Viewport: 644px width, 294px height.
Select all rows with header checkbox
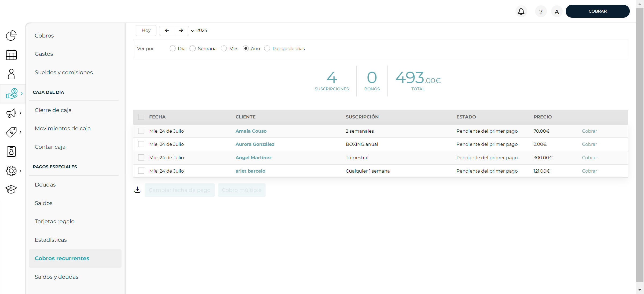(141, 117)
